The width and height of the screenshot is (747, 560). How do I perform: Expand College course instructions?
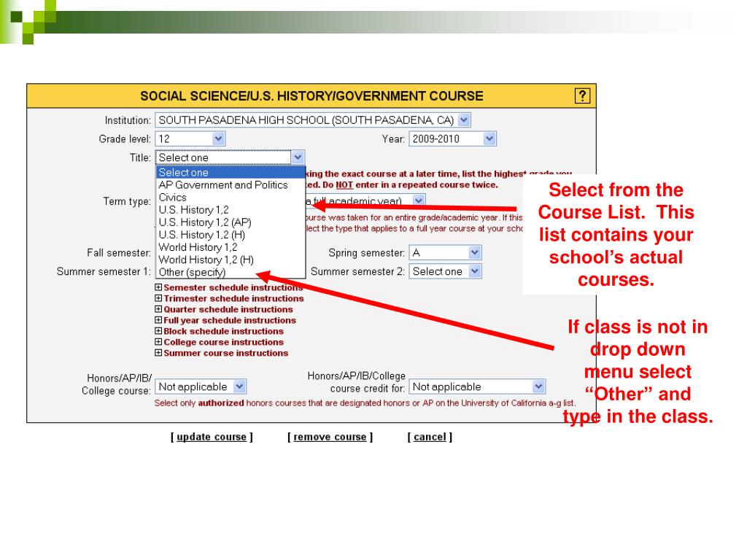pyautogui.click(x=158, y=342)
